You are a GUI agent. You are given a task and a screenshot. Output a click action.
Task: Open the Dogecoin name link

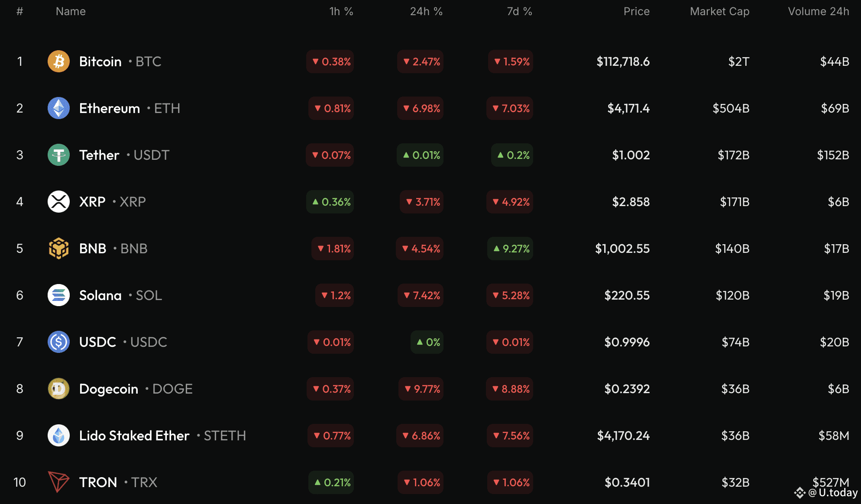click(x=109, y=389)
